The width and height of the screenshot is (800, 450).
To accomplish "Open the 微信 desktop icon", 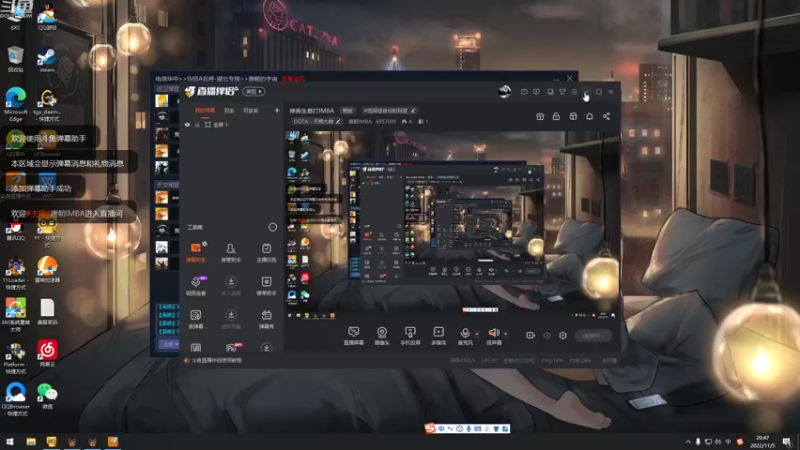I will pyautogui.click(x=47, y=396).
